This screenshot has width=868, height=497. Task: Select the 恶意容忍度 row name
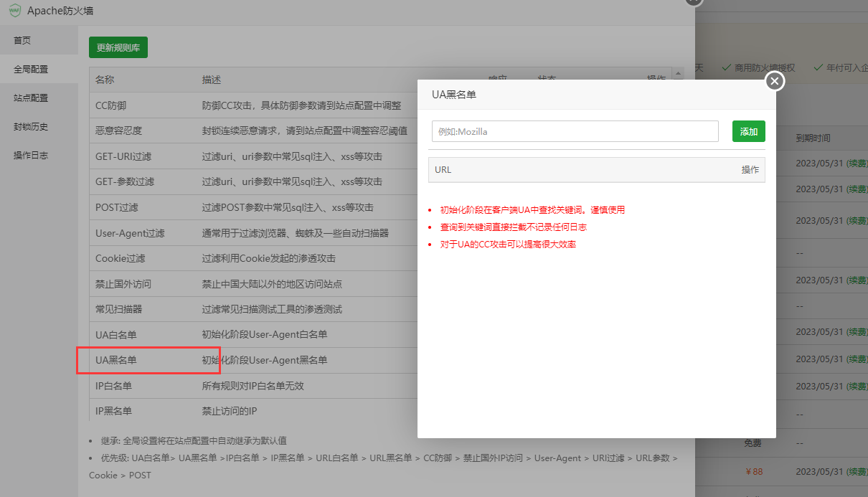pyautogui.click(x=119, y=131)
